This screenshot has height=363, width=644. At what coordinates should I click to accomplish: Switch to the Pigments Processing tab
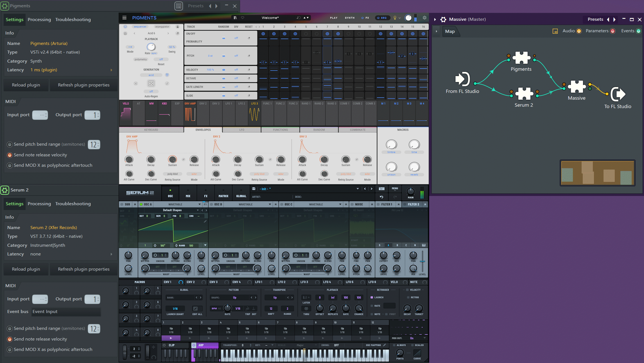39,19
